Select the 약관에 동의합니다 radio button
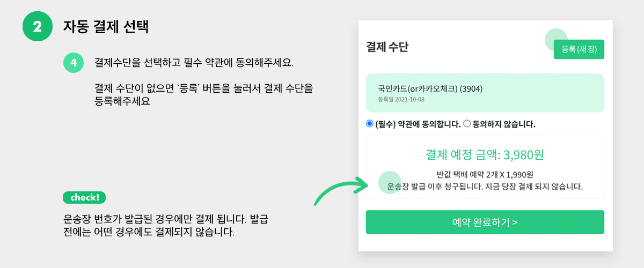This screenshot has height=268, width=644. (369, 124)
